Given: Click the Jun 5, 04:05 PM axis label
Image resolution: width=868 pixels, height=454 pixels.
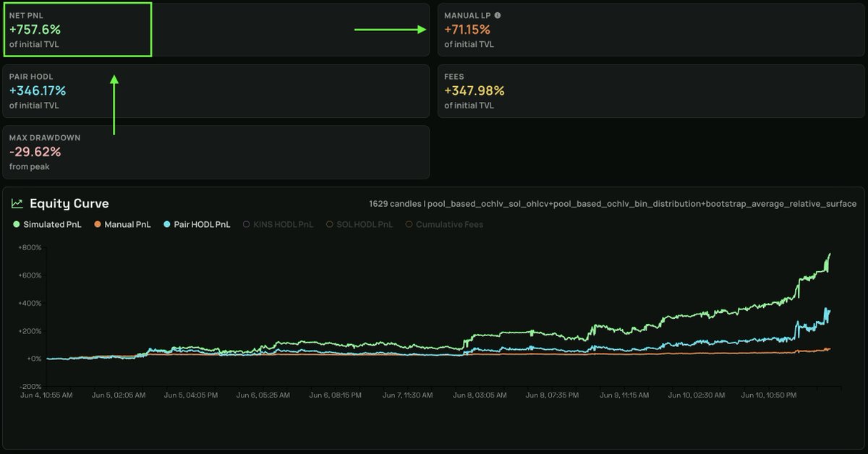Looking at the screenshot, I should 192,396.
